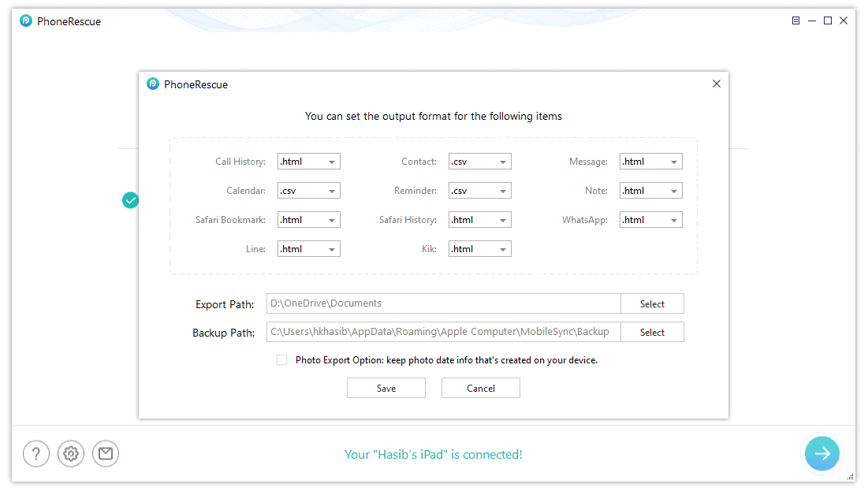Click the PhoneRescue logo in dialog title
The image size is (868, 495).
click(x=153, y=84)
